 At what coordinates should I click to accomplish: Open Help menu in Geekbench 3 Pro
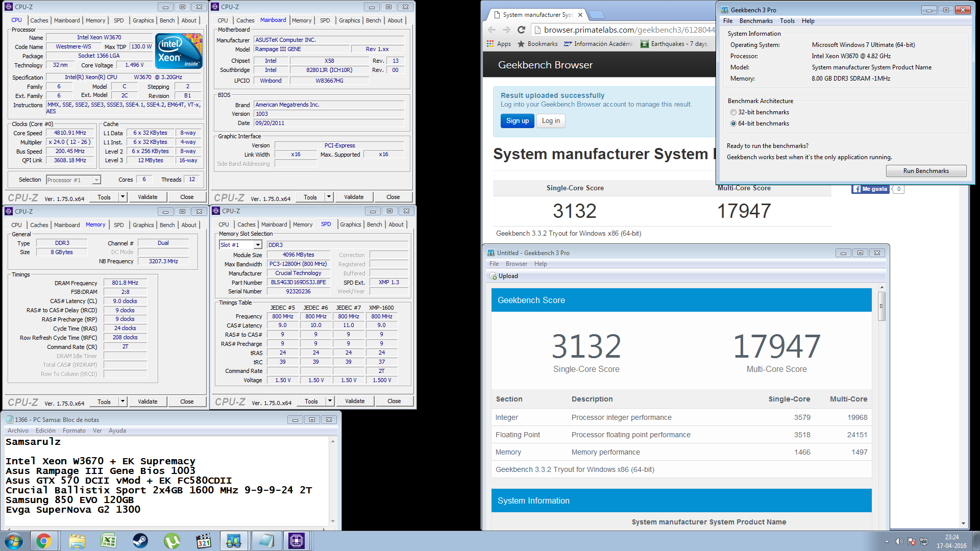[x=808, y=21]
